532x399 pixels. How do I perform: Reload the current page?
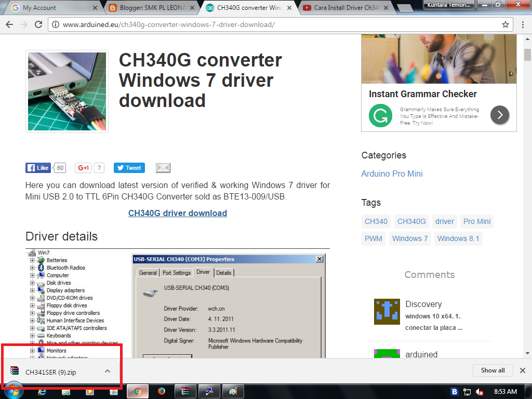click(38, 24)
